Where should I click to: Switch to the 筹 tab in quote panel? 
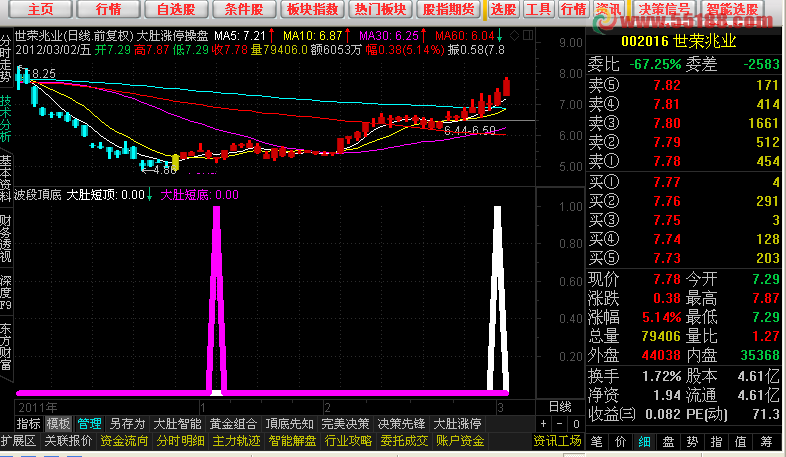pos(766,441)
